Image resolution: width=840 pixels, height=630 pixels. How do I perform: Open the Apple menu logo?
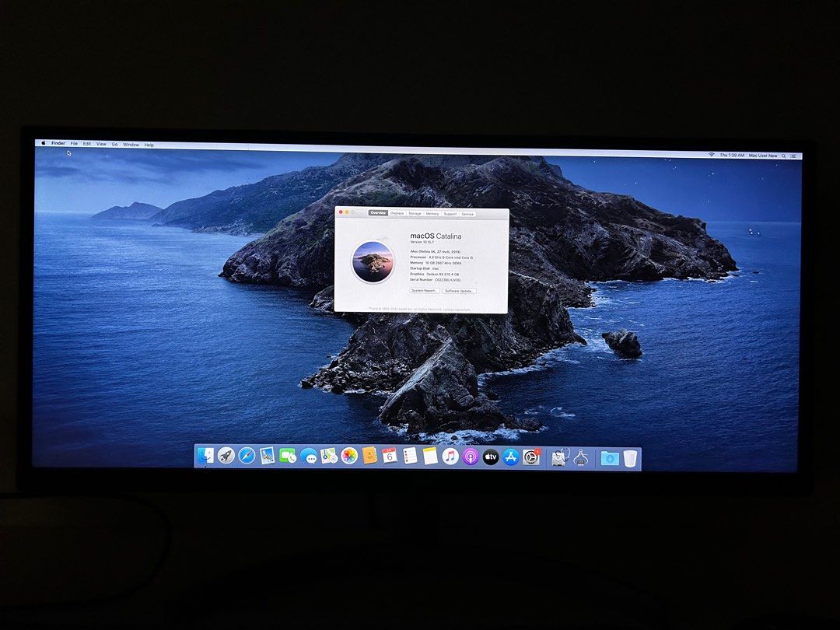click(44, 143)
